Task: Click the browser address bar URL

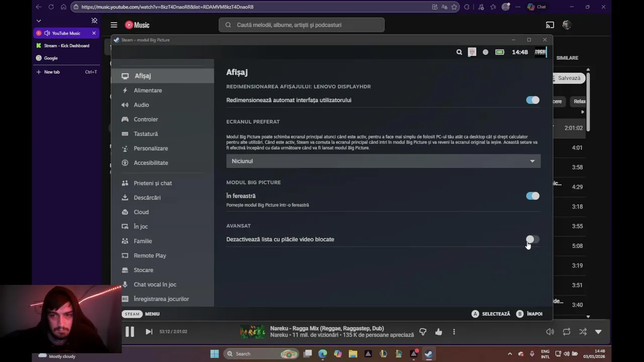Action: pyautogui.click(x=167, y=7)
